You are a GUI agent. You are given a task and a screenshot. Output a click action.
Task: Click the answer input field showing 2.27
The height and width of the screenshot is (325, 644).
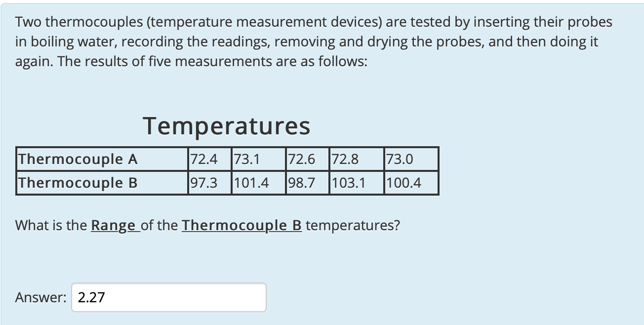tap(168, 297)
